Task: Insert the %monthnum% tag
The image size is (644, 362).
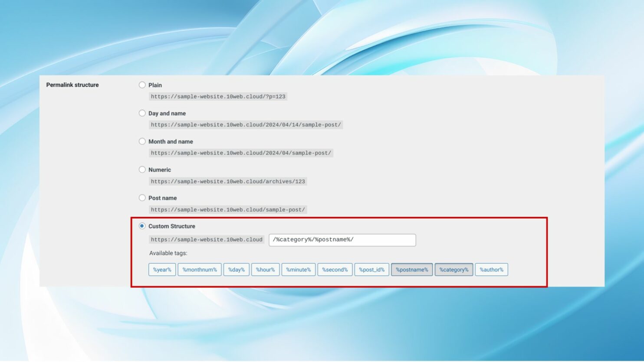Action: pos(200,269)
